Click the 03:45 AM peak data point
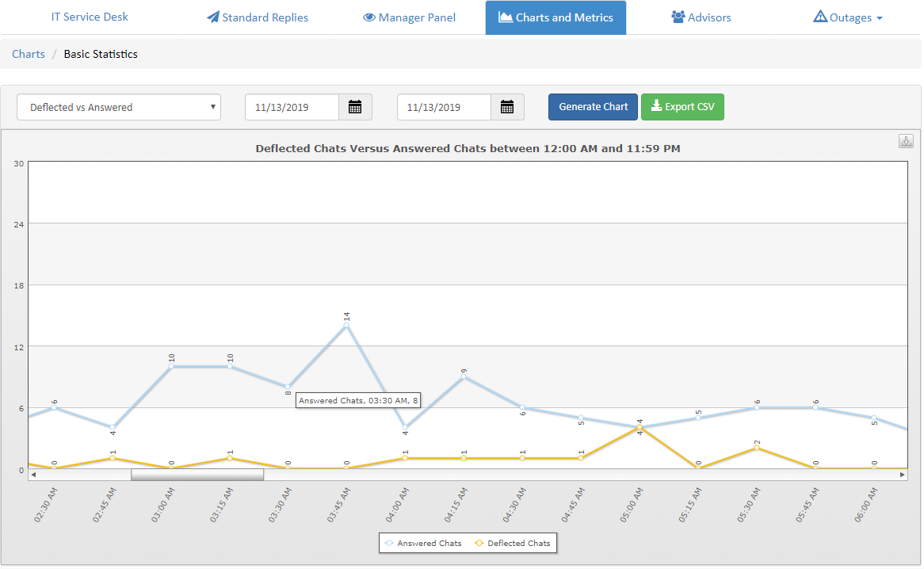 pos(346,325)
